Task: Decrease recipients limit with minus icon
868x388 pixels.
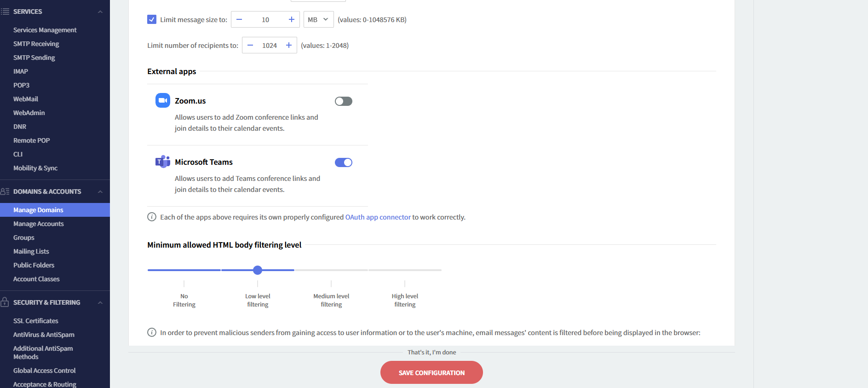Action: pos(250,45)
